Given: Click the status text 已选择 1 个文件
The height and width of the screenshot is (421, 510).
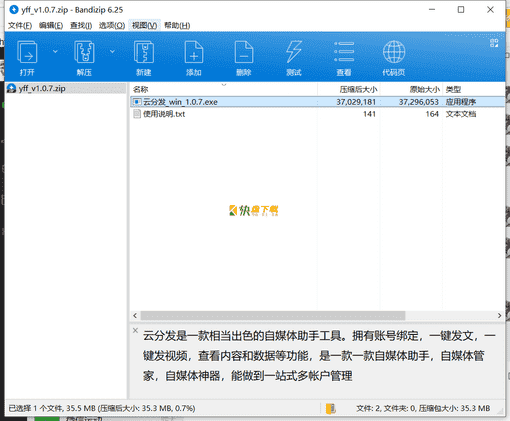Looking at the screenshot, I should pos(36,408).
